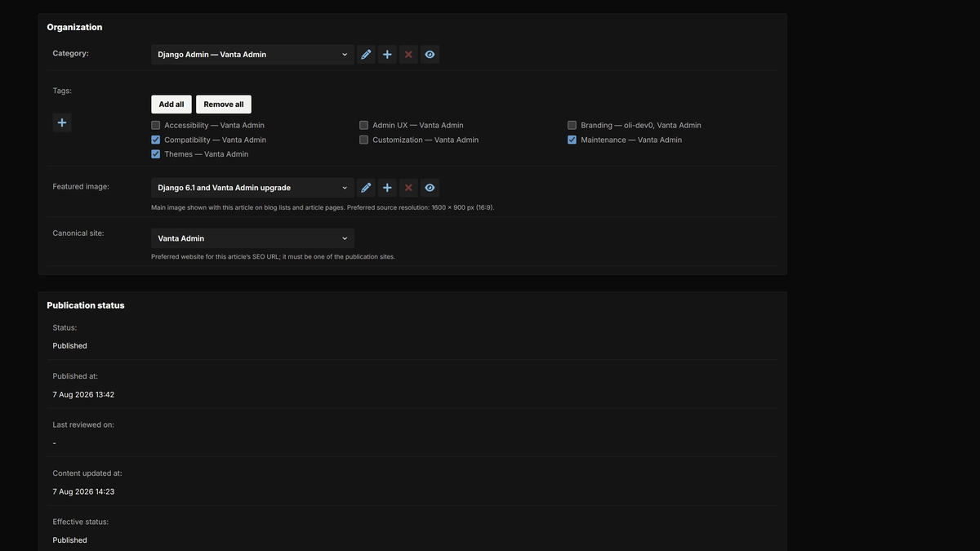The width and height of the screenshot is (980, 551).
Task: Click the Published at field label
Action: 75,376
